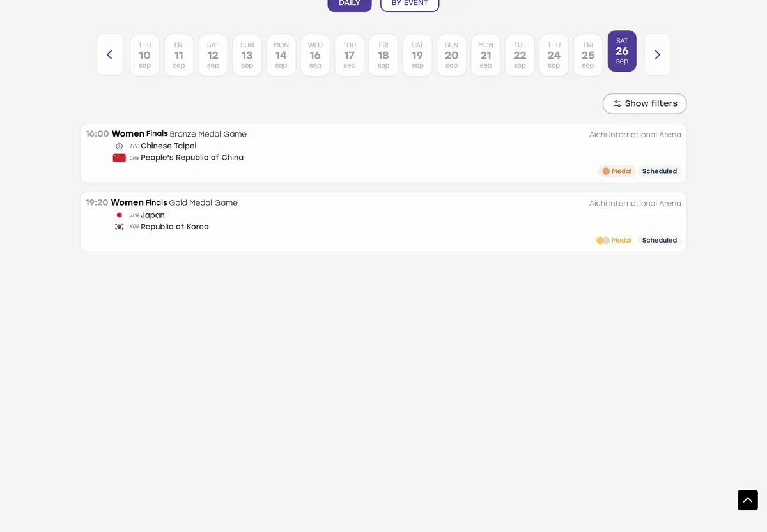This screenshot has width=767, height=532.
Task: Click People's Republic of China team name
Action: (x=192, y=158)
